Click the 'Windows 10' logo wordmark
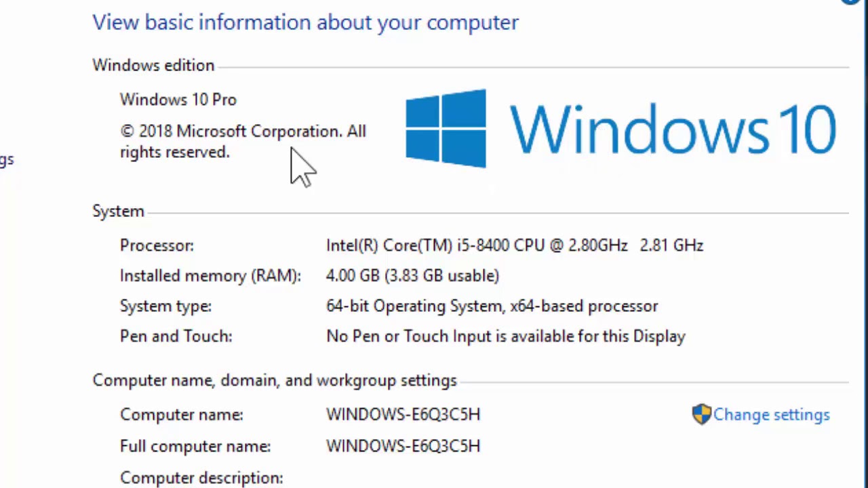Image resolution: width=868 pixels, height=488 pixels. coord(673,129)
